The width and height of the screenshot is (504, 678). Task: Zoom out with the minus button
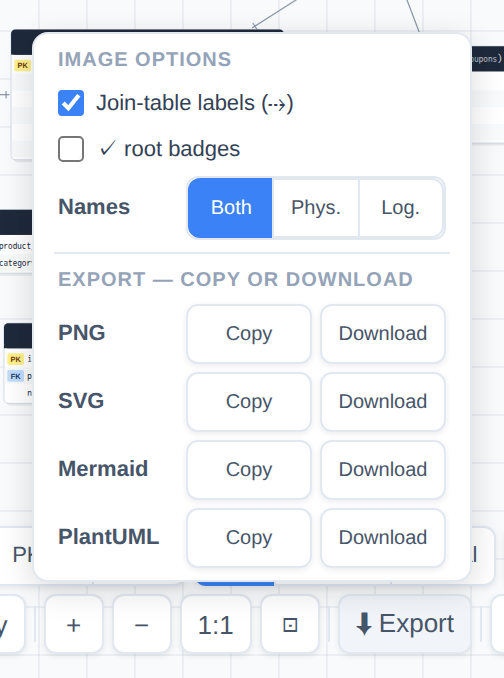coord(142,624)
